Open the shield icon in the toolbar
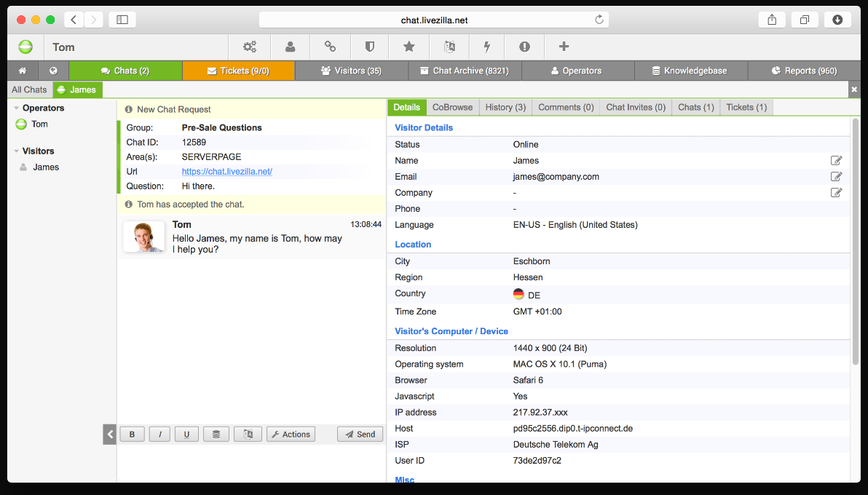The image size is (868, 495). click(x=369, y=46)
